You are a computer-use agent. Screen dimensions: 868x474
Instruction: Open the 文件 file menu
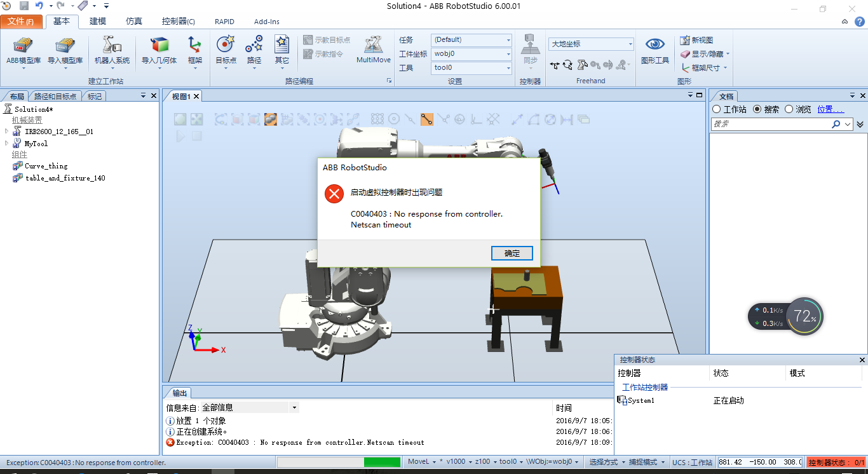pyautogui.click(x=21, y=21)
